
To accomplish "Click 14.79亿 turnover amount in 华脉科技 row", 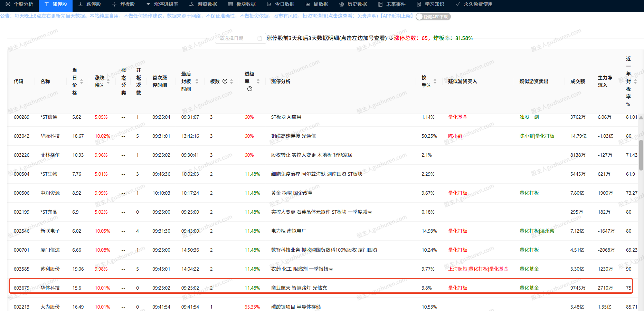I will (578, 136).
